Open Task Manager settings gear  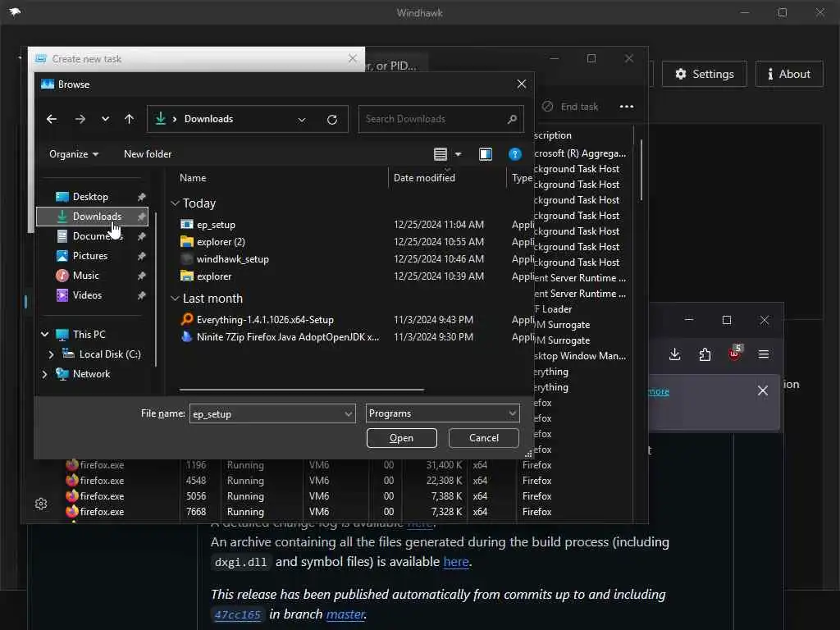pos(41,504)
